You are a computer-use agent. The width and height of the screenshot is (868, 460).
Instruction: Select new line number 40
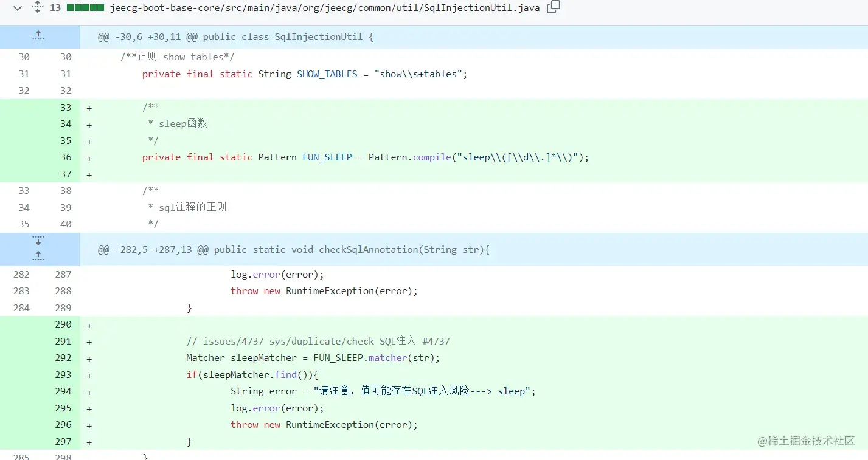click(66, 224)
